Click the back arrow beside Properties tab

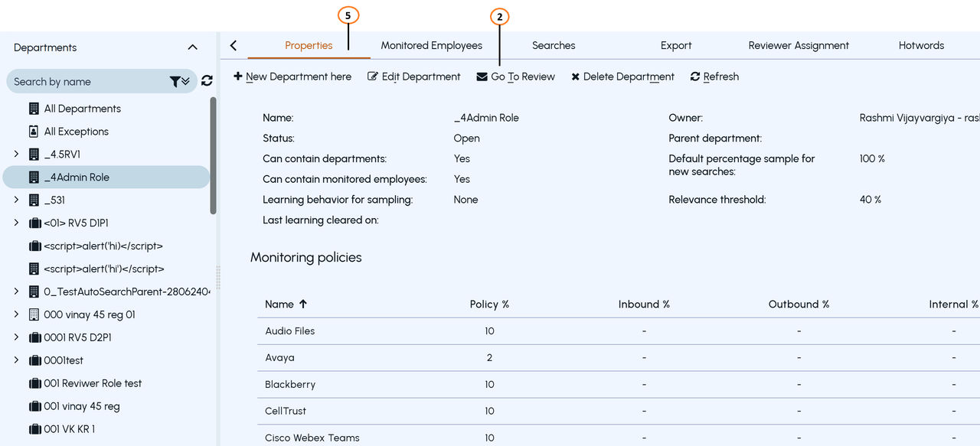pos(234,46)
